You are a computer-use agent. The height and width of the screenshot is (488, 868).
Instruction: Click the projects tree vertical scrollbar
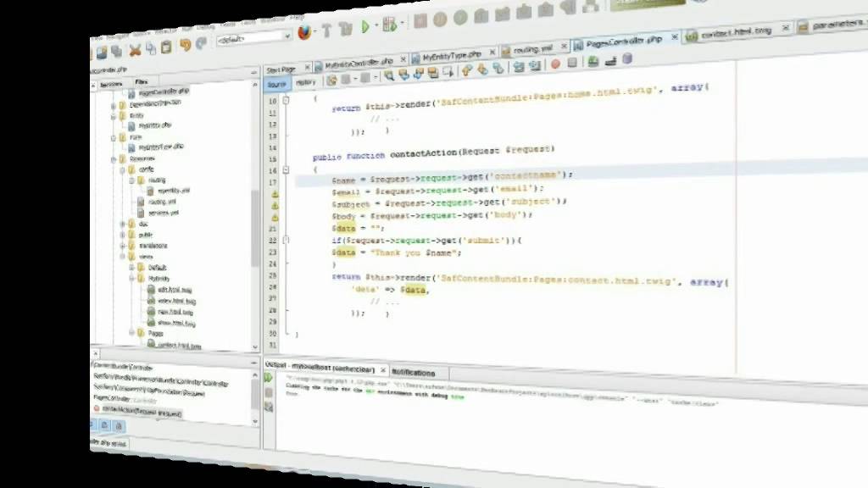255,227
